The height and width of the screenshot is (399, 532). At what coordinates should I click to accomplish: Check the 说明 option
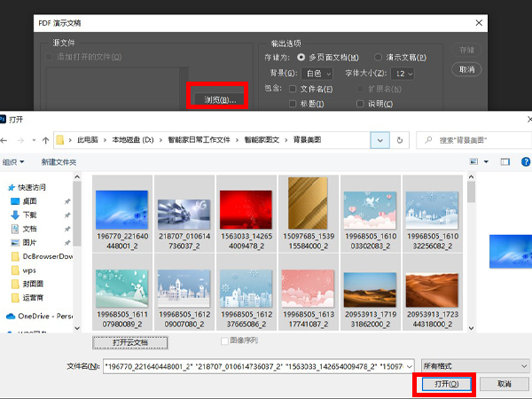pos(359,103)
